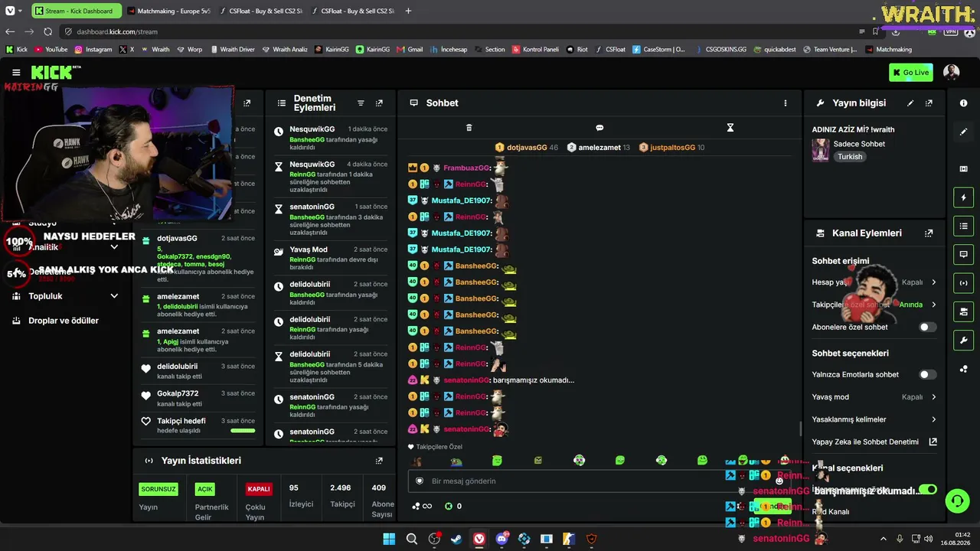The image size is (980, 551).
Task: Open filter options in Denetim Eylemleri panel
Action: tap(361, 103)
